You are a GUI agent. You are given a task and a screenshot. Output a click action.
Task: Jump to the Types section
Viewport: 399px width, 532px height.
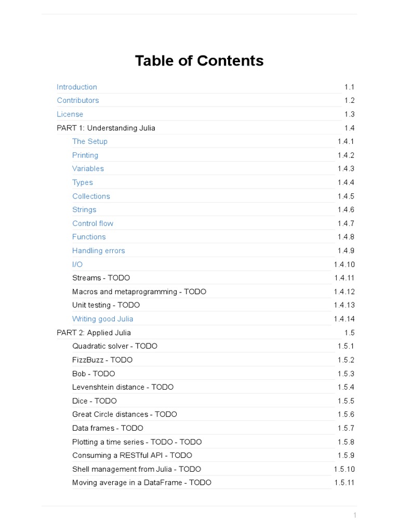tap(83, 182)
